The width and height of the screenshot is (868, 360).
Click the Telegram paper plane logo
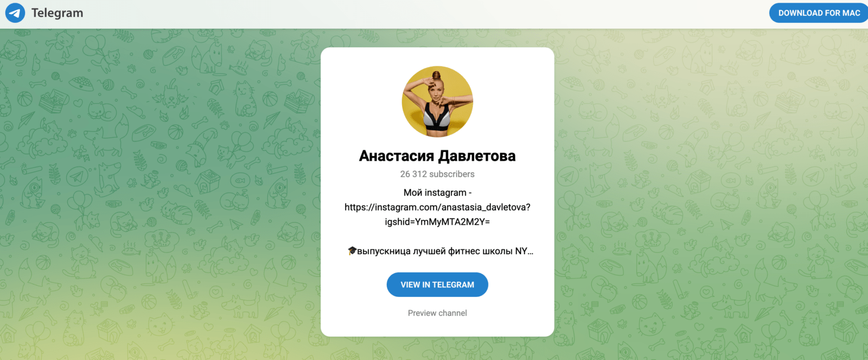coord(15,12)
